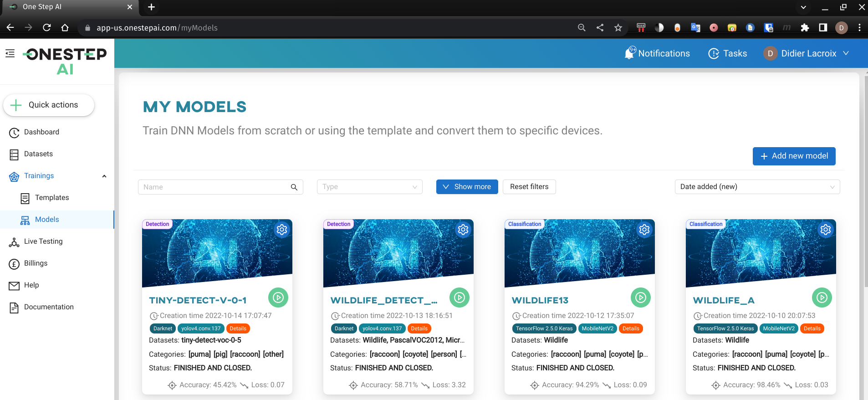Screen dimensions: 868x400
Task: Type in the Name search field
Action: [x=214, y=187]
